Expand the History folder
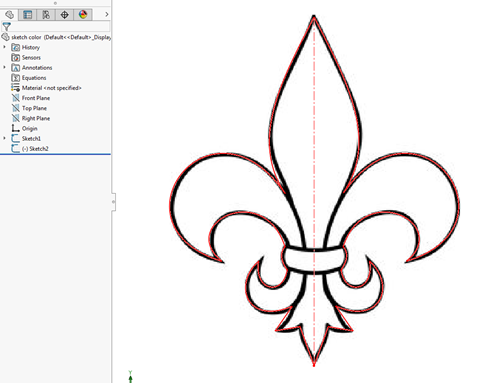The image size is (483, 383). click(4, 47)
